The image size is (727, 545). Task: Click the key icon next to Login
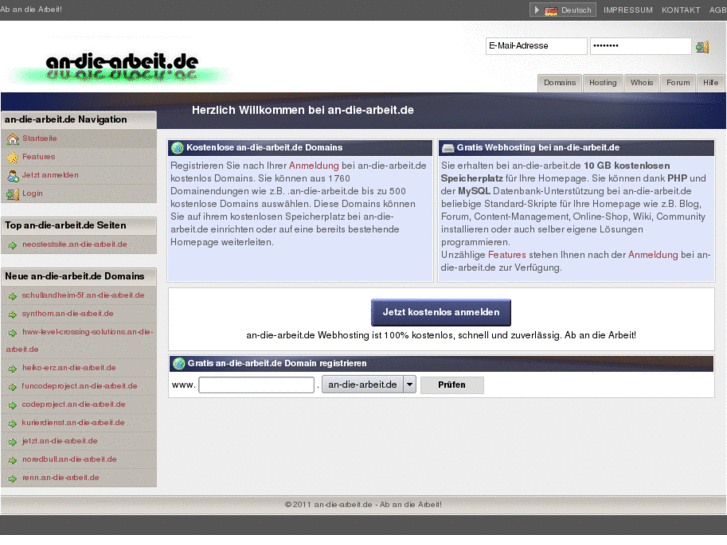point(13,194)
